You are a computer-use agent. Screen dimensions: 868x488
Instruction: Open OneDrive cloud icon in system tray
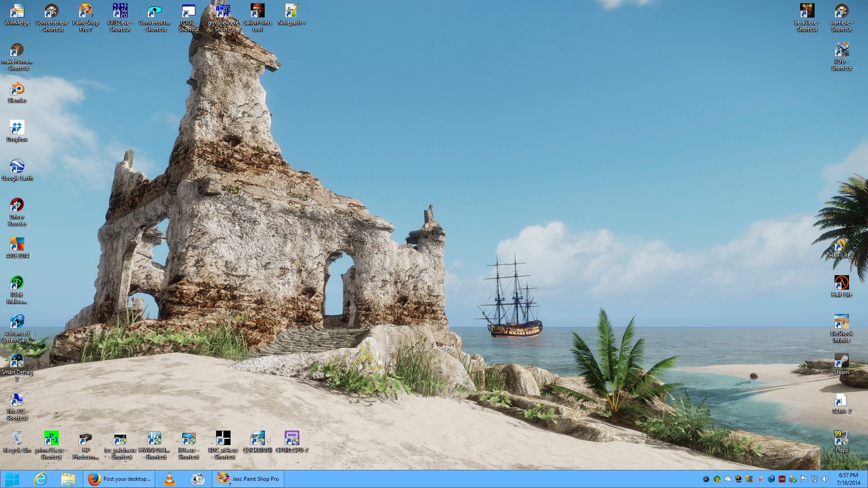tap(728, 479)
